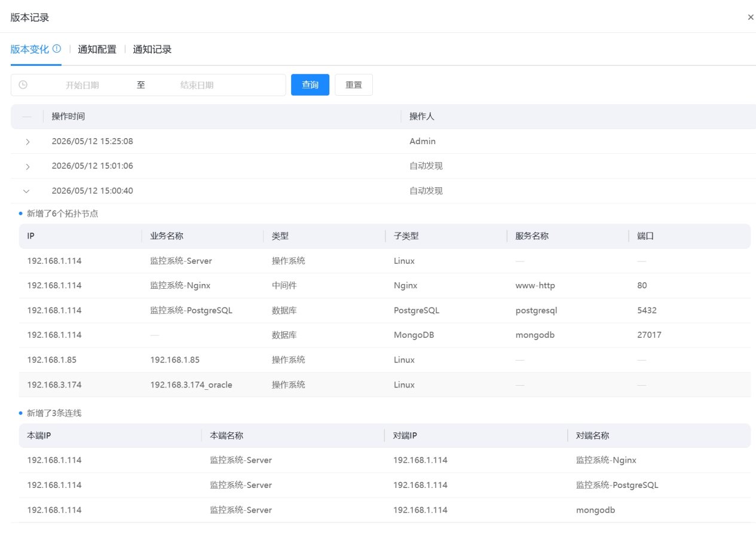The height and width of the screenshot is (537, 756).
Task: Click the 结束日期 input field
Action: 197,85
